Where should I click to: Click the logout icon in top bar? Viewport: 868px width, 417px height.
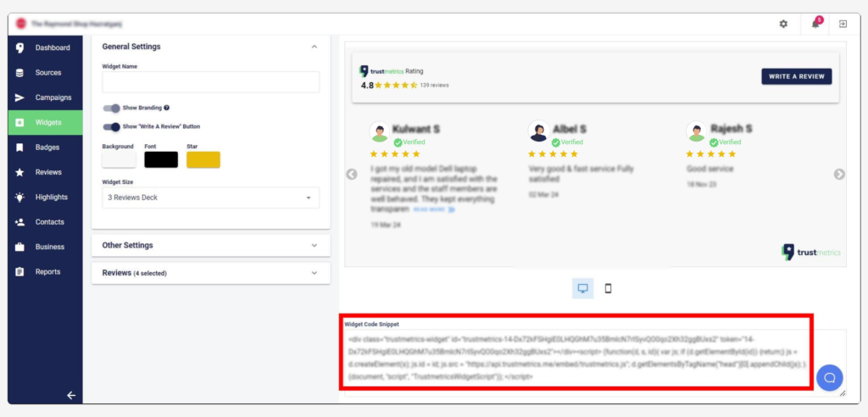(x=843, y=24)
